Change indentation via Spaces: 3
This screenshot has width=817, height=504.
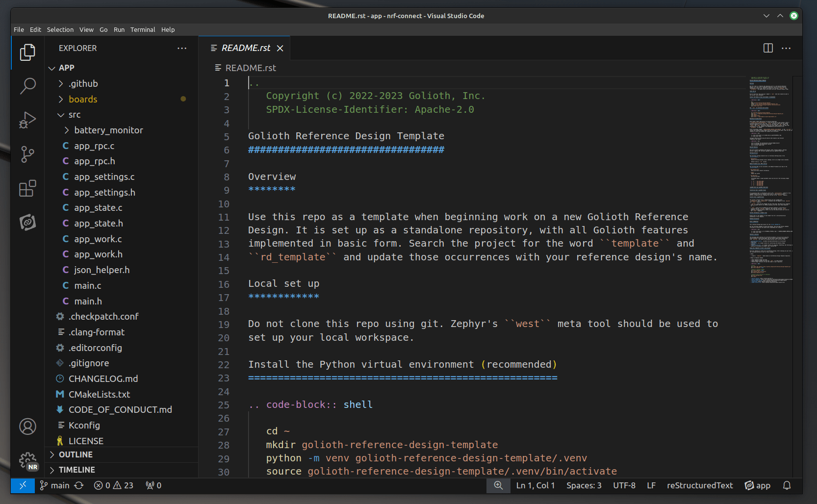pos(584,485)
